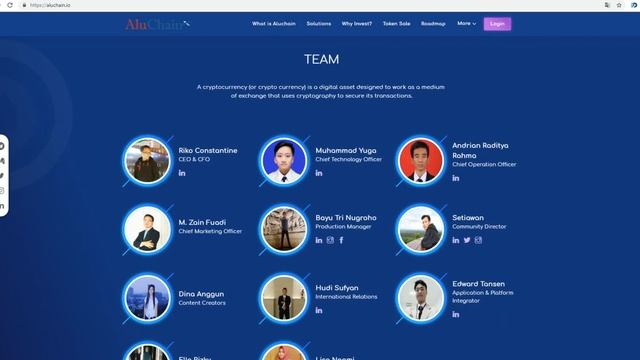Open Setiawan's Instagram icon

pos(478,240)
